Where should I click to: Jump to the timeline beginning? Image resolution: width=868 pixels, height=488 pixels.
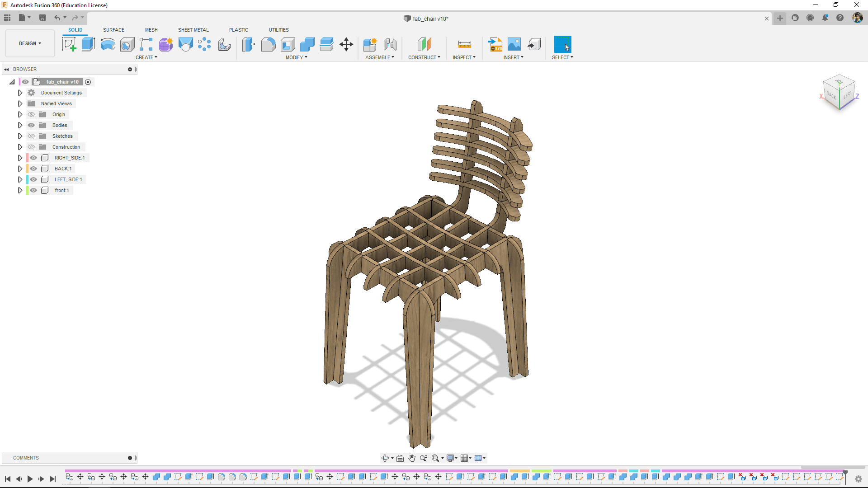click(x=8, y=479)
